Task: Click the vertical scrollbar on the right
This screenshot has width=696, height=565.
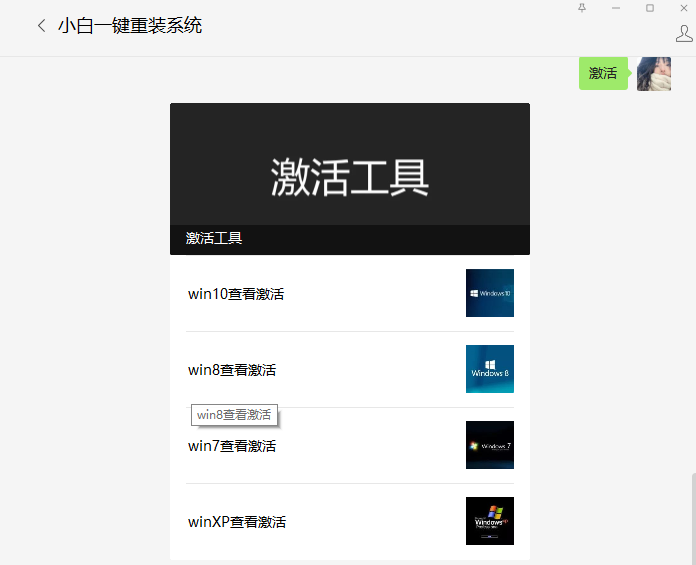Action: click(691, 518)
